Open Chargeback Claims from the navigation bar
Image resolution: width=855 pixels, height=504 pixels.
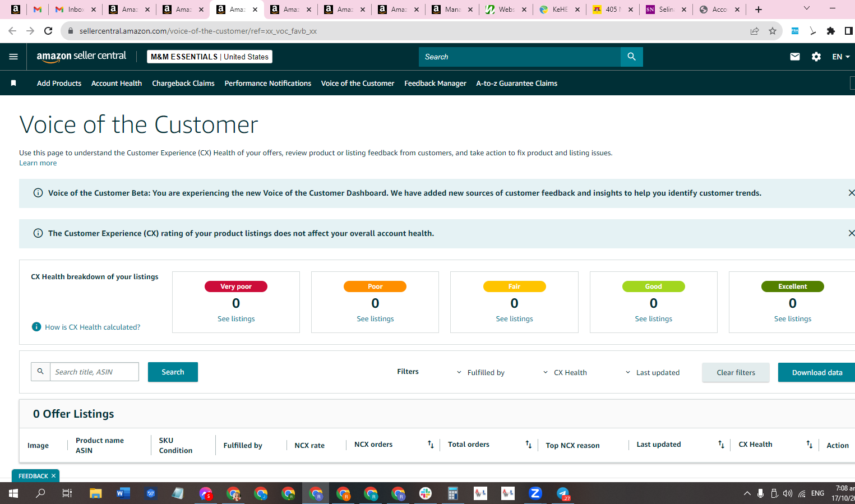[183, 83]
